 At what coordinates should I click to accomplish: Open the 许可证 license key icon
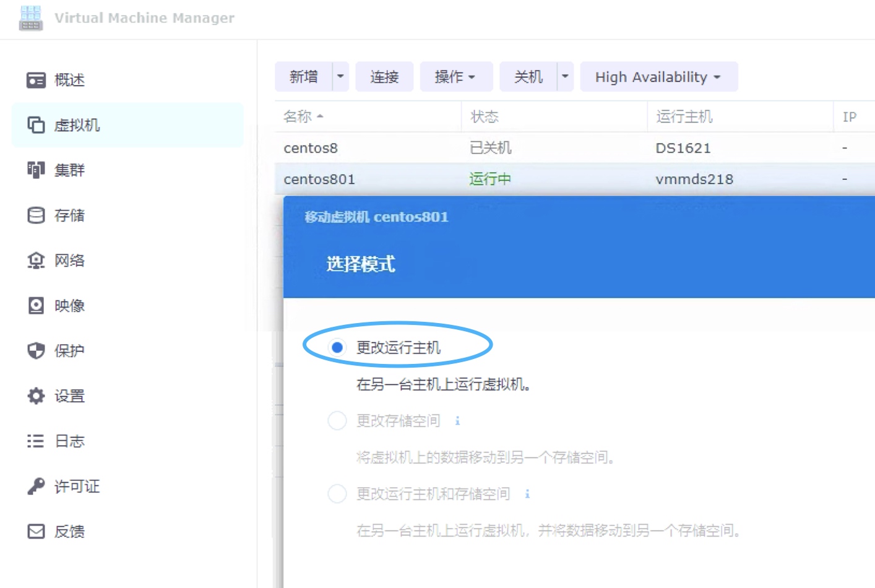pos(36,486)
